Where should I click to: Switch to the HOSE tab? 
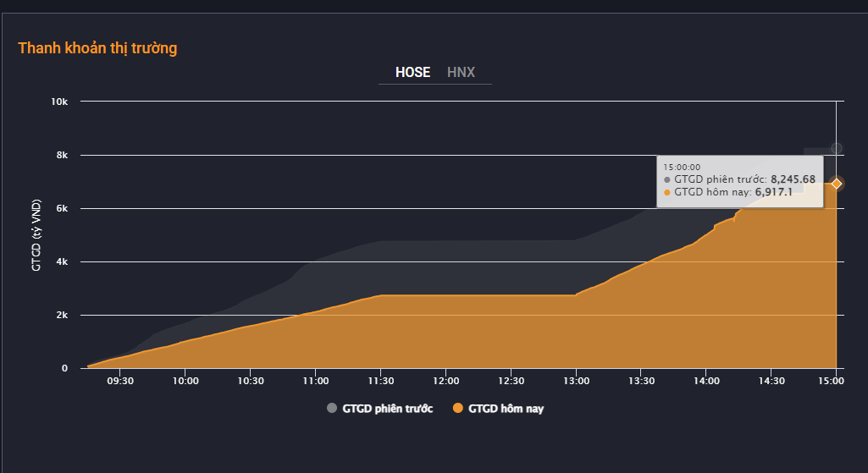tap(412, 73)
